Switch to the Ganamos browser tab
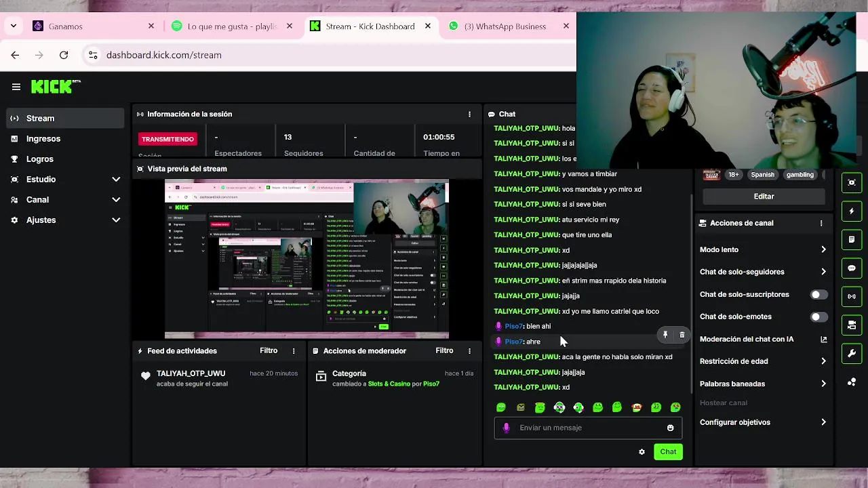 point(93,26)
